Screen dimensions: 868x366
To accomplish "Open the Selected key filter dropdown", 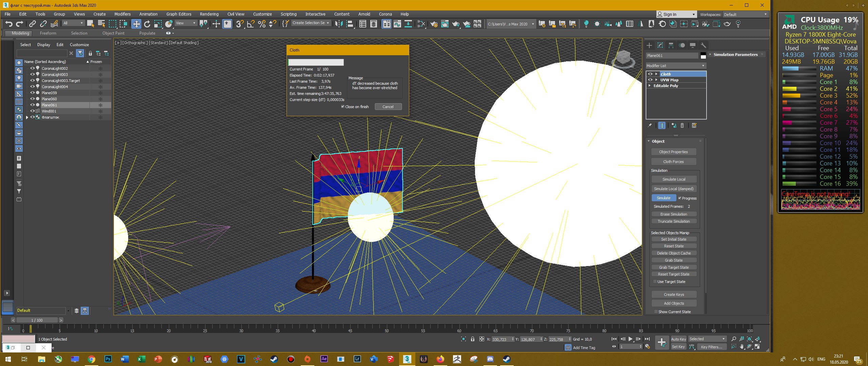I will (x=707, y=339).
